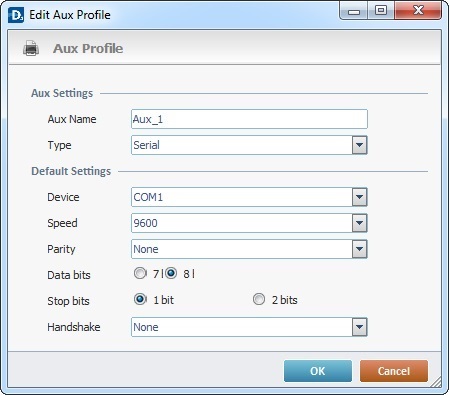Minimize the Edit Aux Profile window
Viewport: 449px width, 395px height.
click(354, 11)
